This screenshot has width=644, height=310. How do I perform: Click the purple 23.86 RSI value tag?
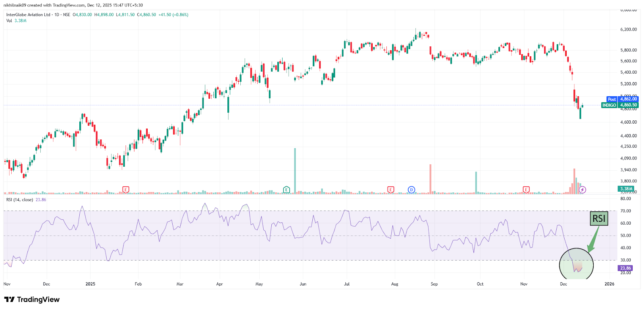[x=625, y=268]
